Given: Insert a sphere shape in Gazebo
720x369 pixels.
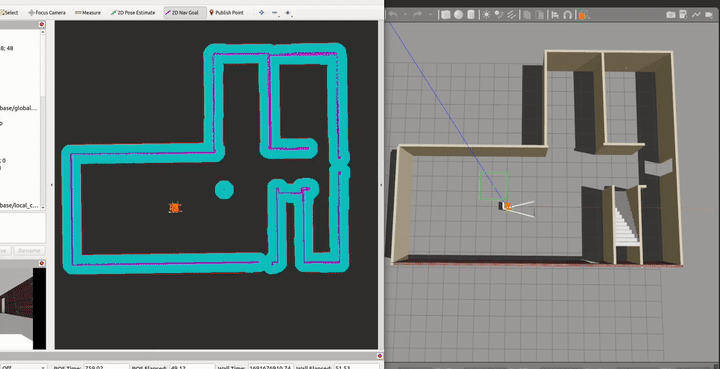Looking at the screenshot, I should pyautogui.click(x=458, y=15).
